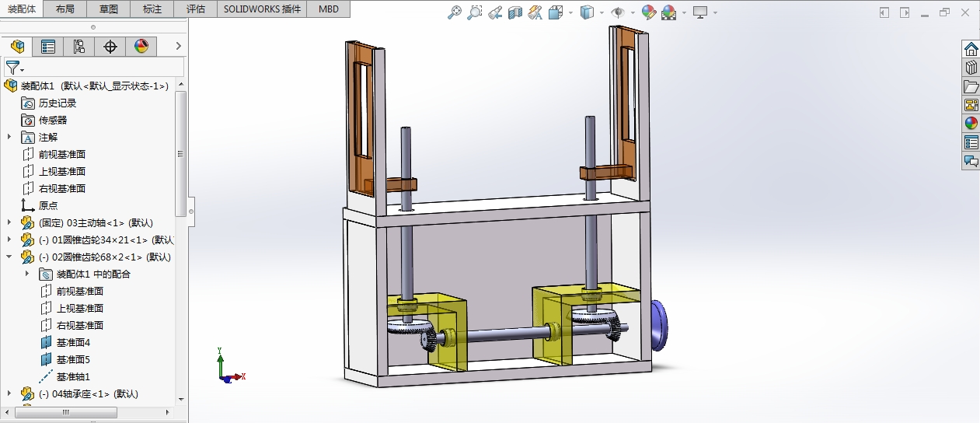Expand the 01圆锥齿轮34×21<1> component
Image resolution: width=980 pixels, height=423 pixels.
[9, 239]
